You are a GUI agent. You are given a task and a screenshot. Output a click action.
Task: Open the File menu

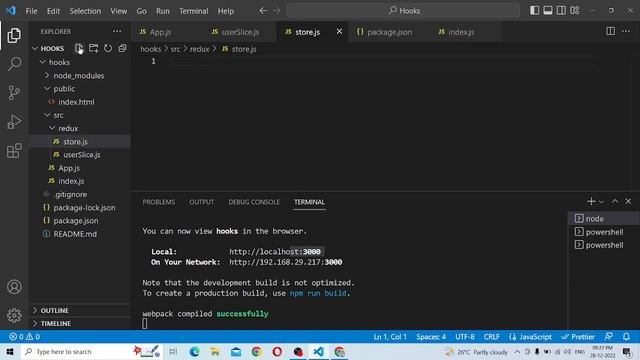[31, 11]
